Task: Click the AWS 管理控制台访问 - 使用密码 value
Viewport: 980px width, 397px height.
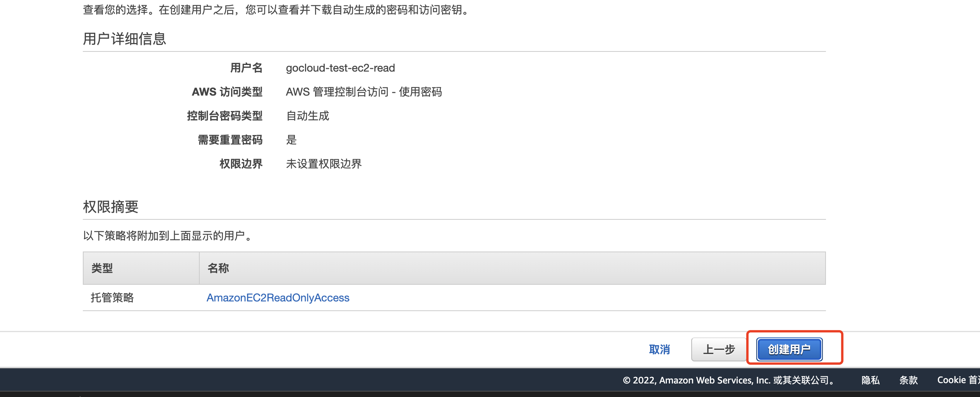Action: click(x=364, y=92)
